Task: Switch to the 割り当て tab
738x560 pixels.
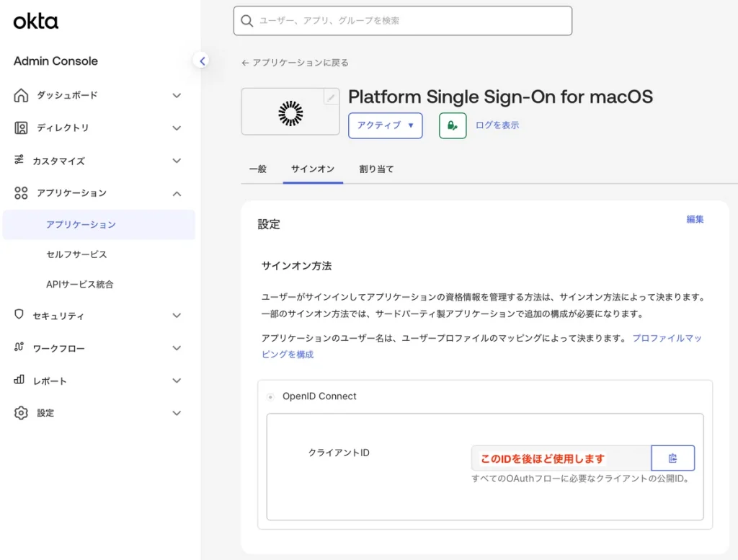Action: pyautogui.click(x=376, y=169)
